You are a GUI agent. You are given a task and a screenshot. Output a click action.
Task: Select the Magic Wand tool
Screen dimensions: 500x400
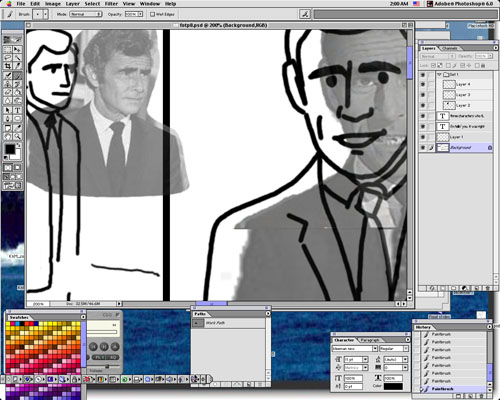17,58
